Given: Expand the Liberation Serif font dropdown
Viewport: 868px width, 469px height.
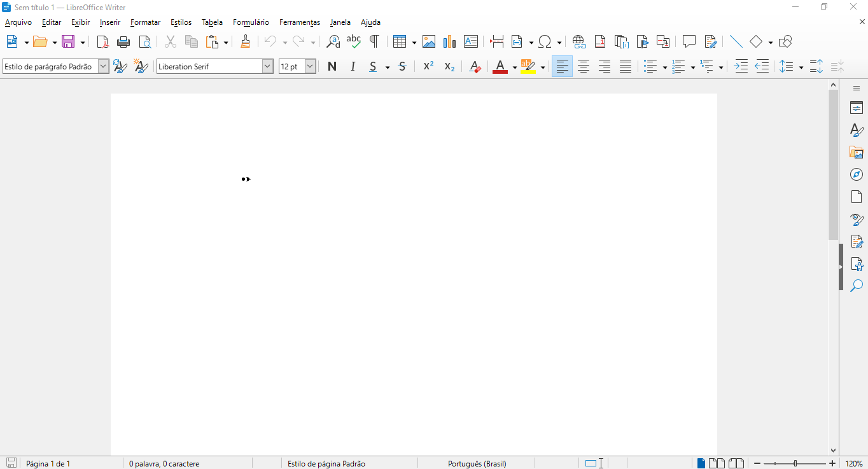Looking at the screenshot, I should [x=267, y=66].
